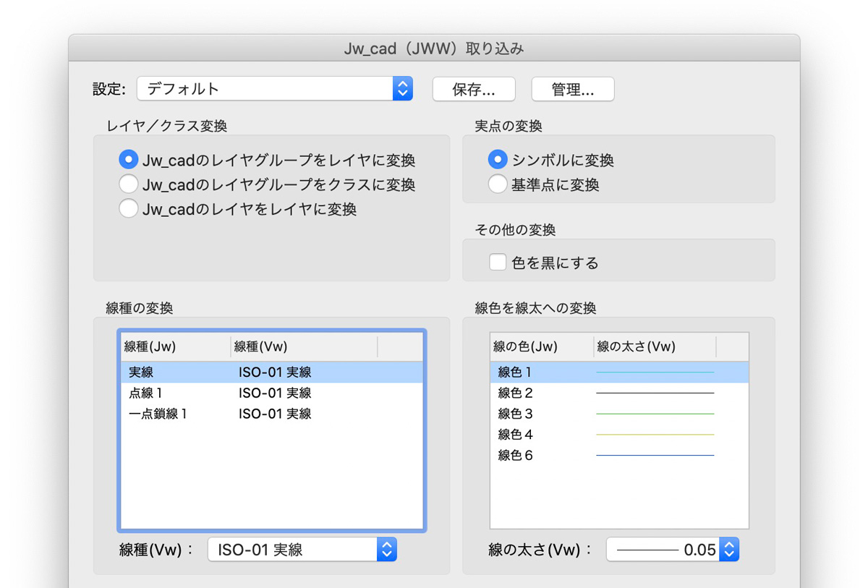The height and width of the screenshot is (588, 868).
Task: Choose the 基準点に変換 radio button
Action: click(498, 184)
